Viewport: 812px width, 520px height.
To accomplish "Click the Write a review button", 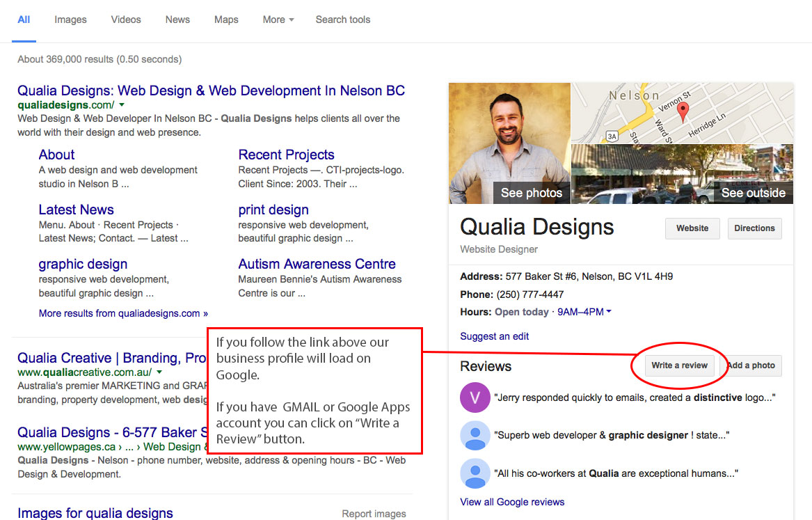I will coord(679,365).
